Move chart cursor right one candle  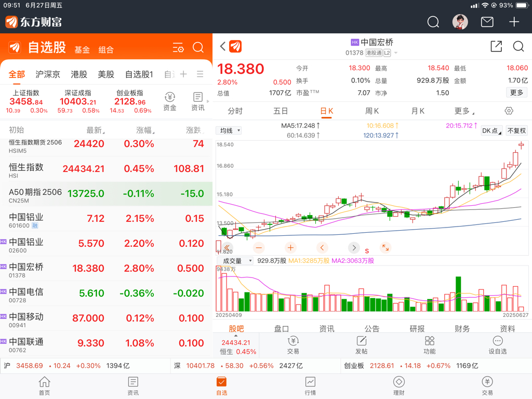coord(354,248)
